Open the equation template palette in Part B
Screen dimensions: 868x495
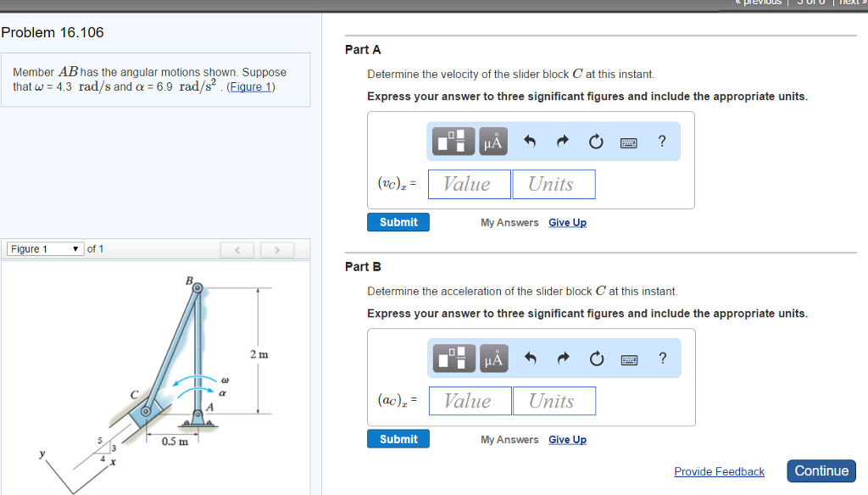(x=453, y=358)
